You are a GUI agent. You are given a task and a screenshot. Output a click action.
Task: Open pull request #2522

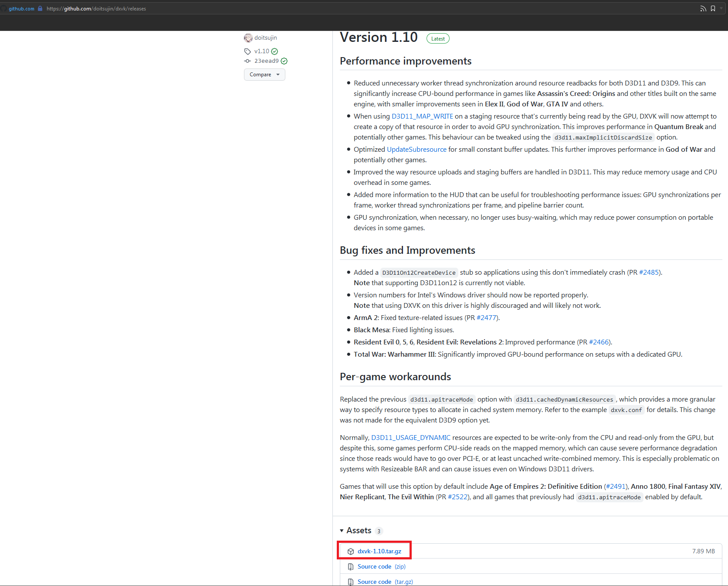[458, 497]
